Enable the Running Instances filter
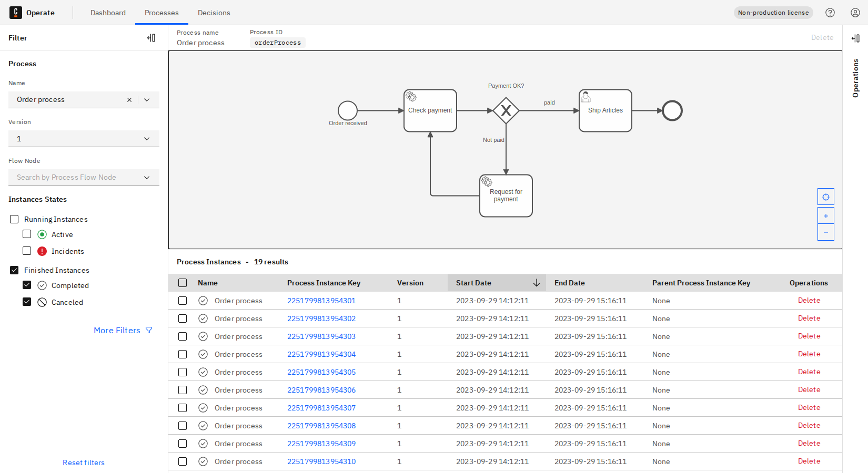This screenshot has width=868, height=473. (x=14, y=219)
